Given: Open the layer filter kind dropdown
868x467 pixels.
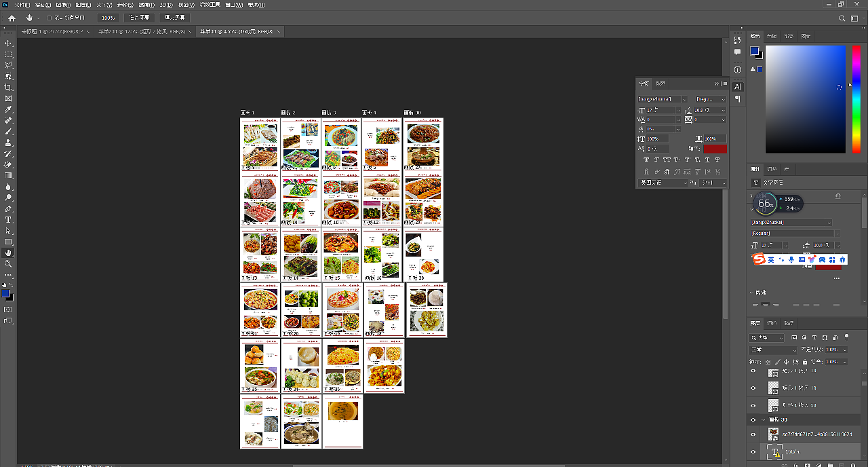Looking at the screenshot, I should [767, 337].
